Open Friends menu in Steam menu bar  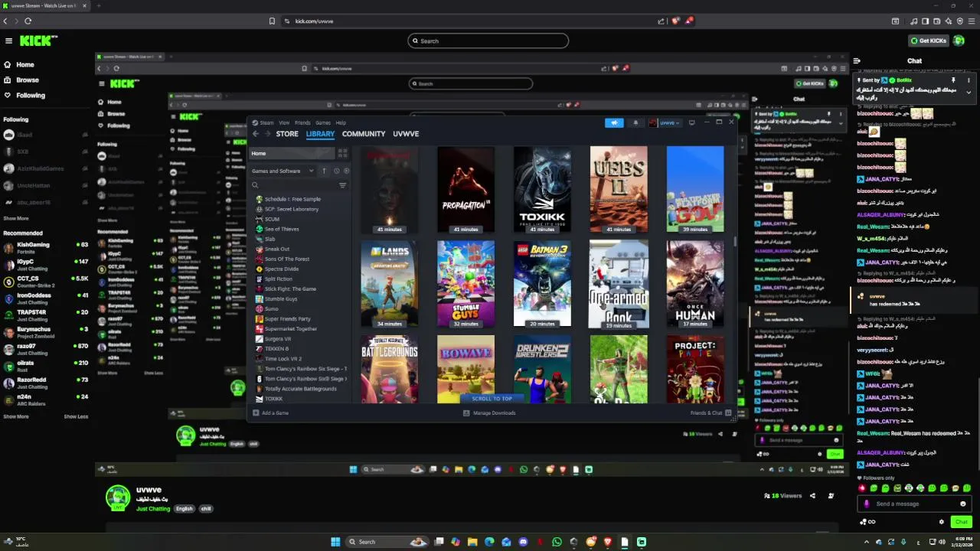[x=302, y=122]
